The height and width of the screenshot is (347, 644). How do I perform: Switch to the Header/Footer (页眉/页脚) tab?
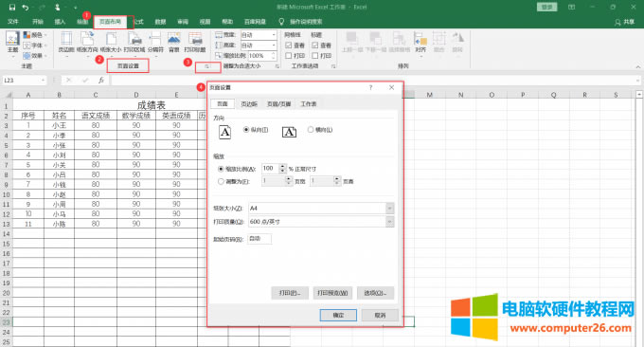[278, 104]
